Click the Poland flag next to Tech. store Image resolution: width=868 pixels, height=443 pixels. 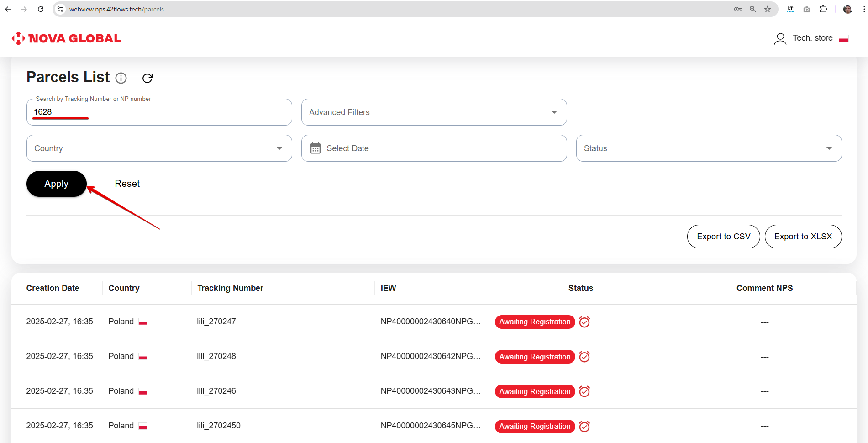[x=843, y=38]
